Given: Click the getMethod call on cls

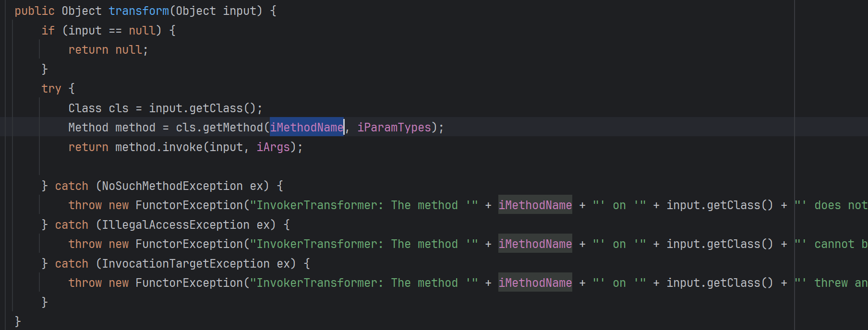Looking at the screenshot, I should 233,127.
